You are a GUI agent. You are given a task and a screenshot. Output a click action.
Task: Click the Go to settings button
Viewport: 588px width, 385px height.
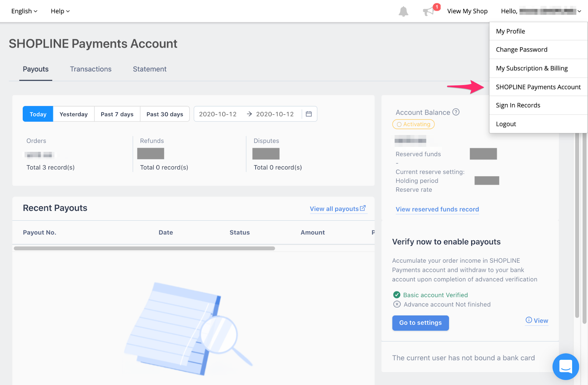420,323
